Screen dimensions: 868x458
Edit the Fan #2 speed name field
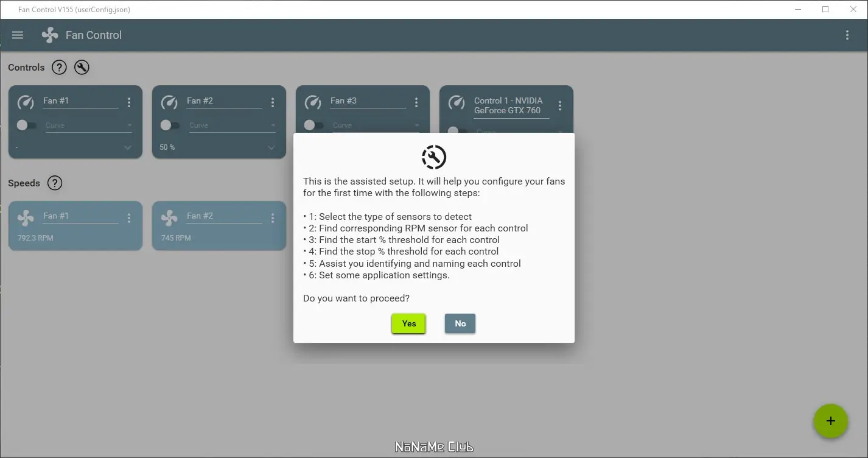click(224, 216)
